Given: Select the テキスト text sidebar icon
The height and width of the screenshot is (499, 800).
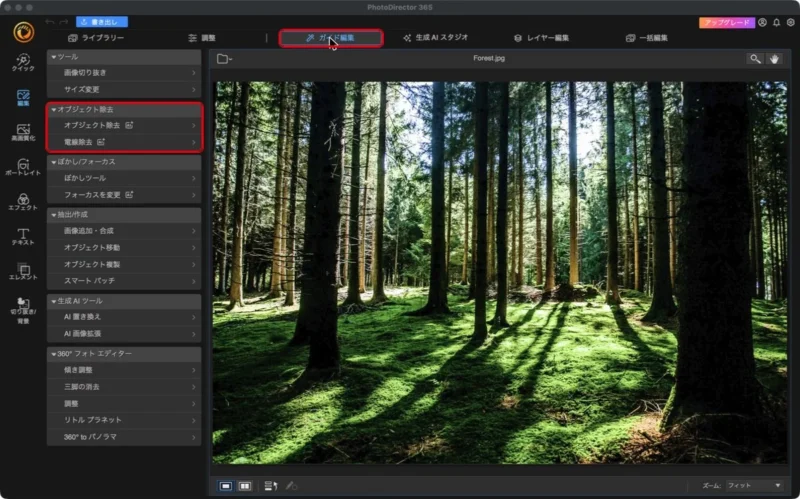Looking at the screenshot, I should [x=23, y=236].
